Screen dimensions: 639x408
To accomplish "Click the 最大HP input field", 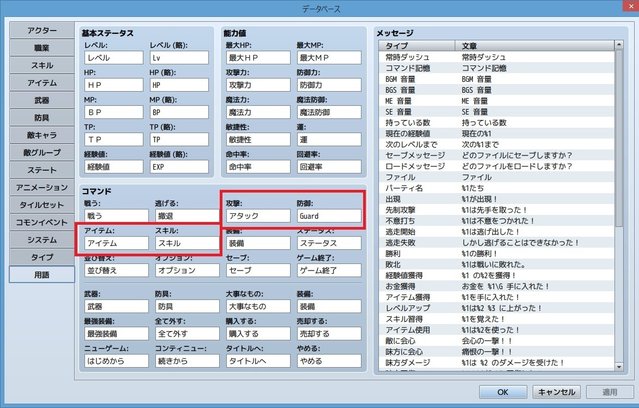I will (x=258, y=58).
